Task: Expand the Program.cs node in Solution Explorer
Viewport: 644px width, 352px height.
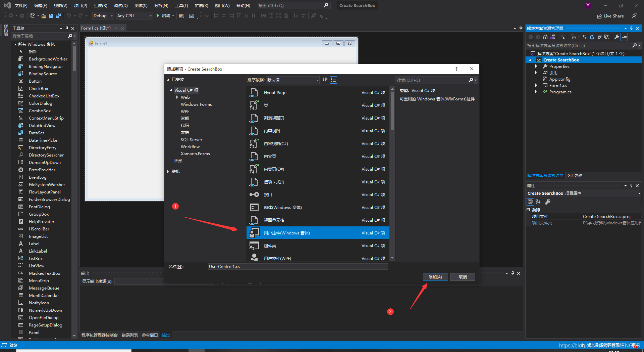Action: (536, 92)
